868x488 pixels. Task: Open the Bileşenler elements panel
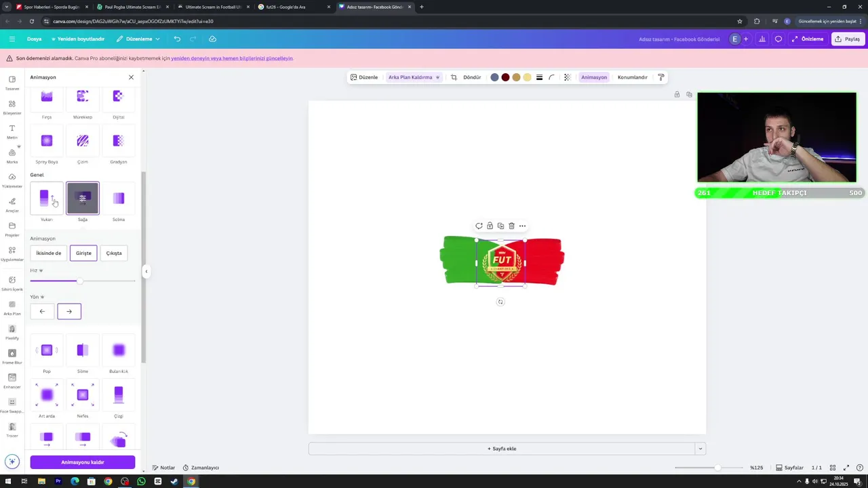pos(12,107)
